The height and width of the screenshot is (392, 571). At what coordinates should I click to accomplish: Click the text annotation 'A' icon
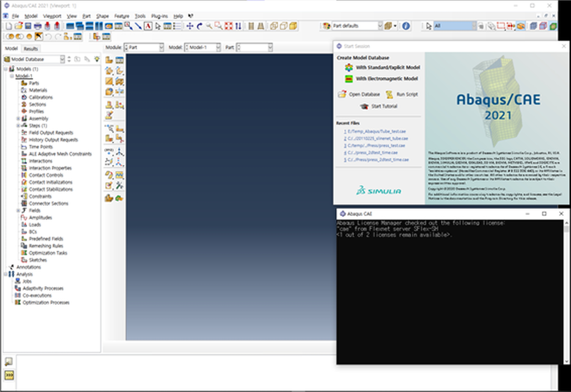[148, 26]
